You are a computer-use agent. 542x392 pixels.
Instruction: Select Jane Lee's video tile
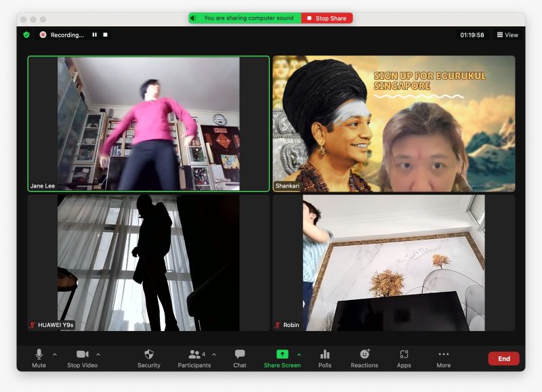coord(148,124)
